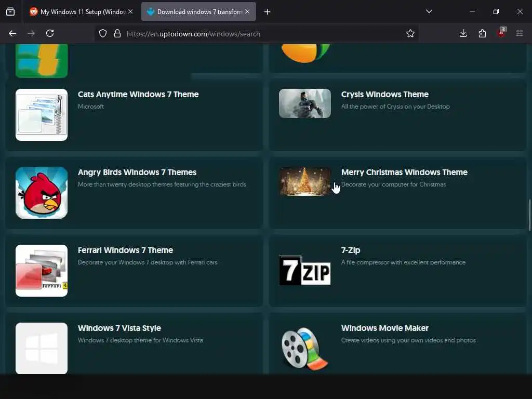Click the forward navigation arrow
532x399 pixels.
(x=31, y=33)
